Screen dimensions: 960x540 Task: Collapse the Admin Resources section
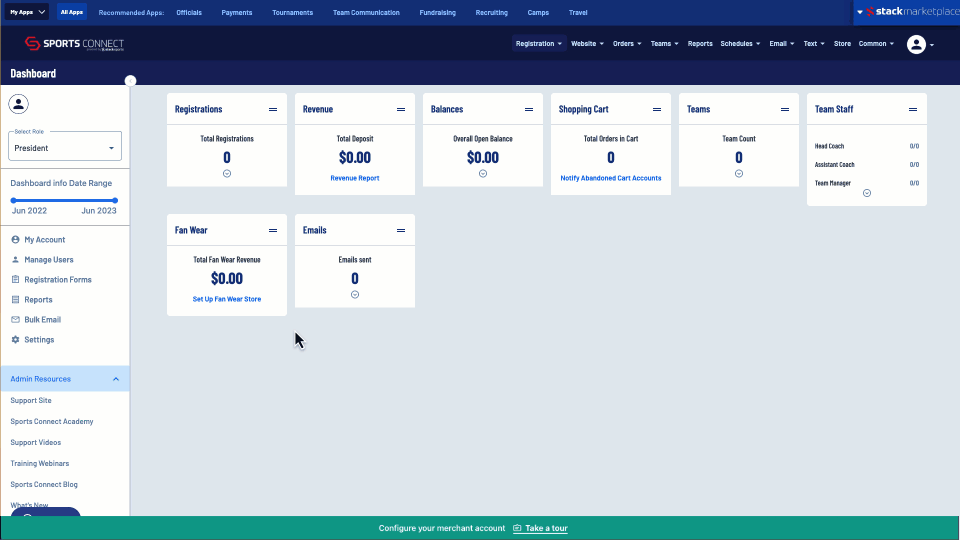coord(116,379)
